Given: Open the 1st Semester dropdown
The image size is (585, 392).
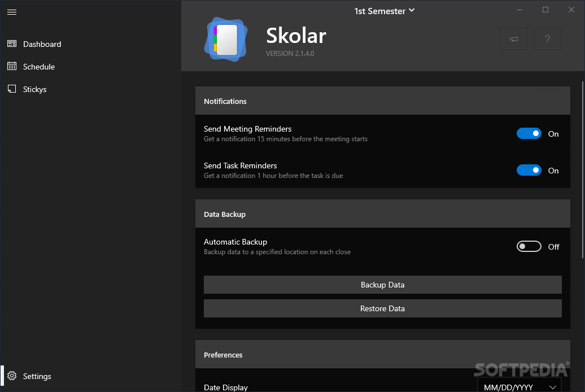Looking at the screenshot, I should (385, 11).
